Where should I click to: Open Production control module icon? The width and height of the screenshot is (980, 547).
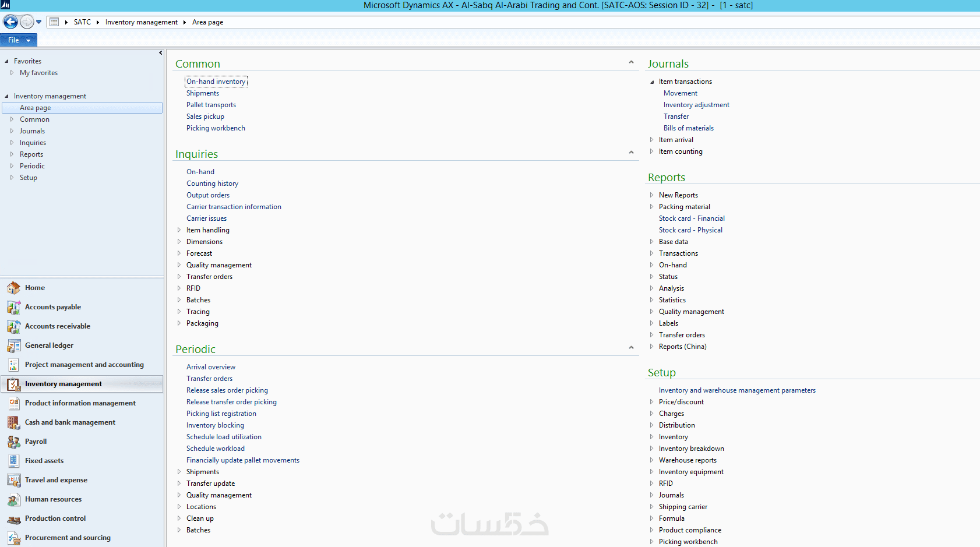[x=13, y=518]
